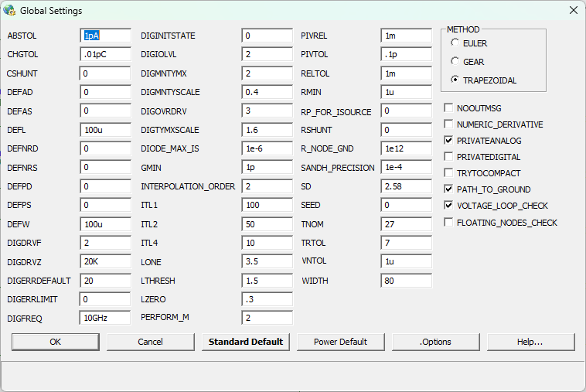The width and height of the screenshot is (586, 392).
Task: Uncheck the PRIVATEANALOG option
Action: click(449, 141)
